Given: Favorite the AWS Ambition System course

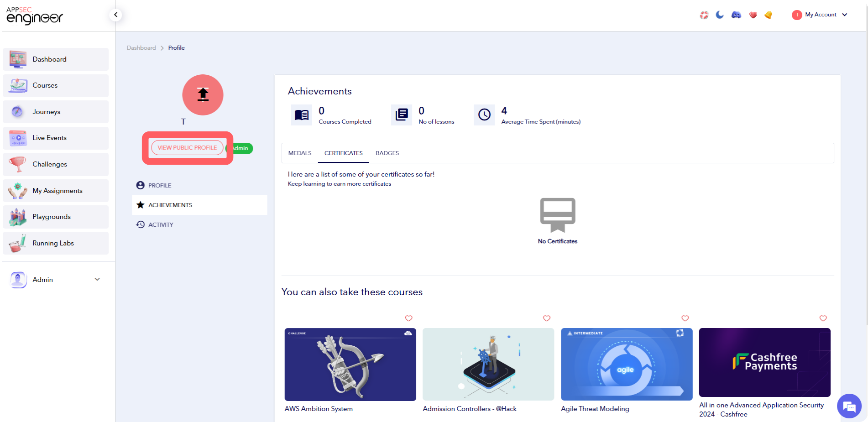Looking at the screenshot, I should pyautogui.click(x=408, y=318).
